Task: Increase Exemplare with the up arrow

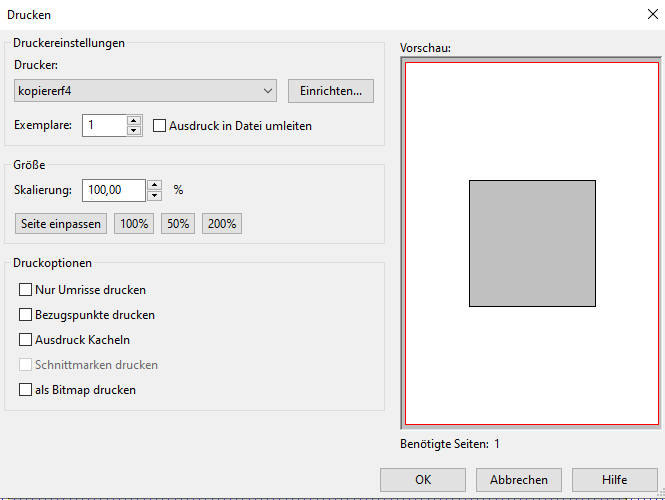Action: 134,121
